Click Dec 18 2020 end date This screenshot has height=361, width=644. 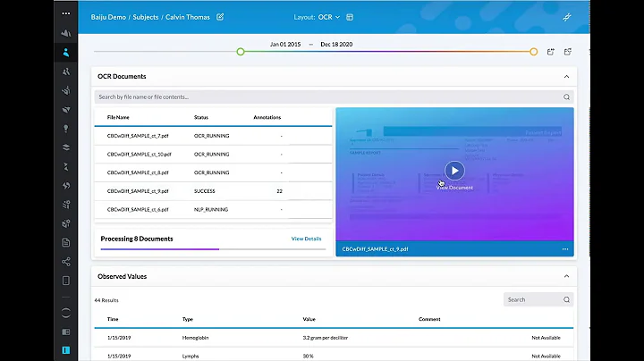[336, 45]
